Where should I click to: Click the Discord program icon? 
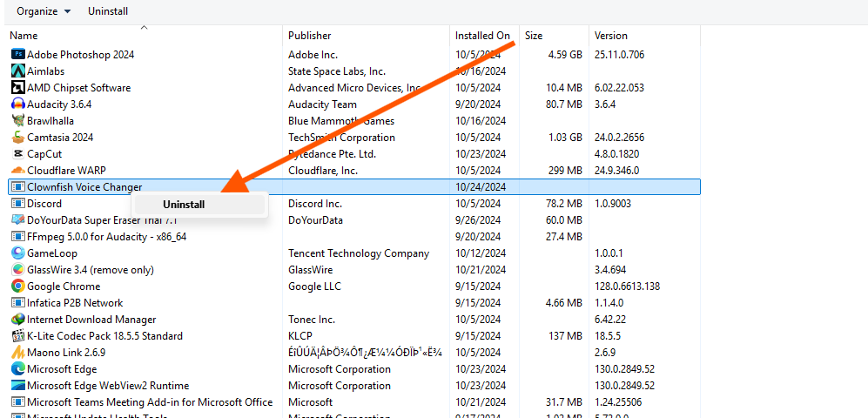[18, 204]
